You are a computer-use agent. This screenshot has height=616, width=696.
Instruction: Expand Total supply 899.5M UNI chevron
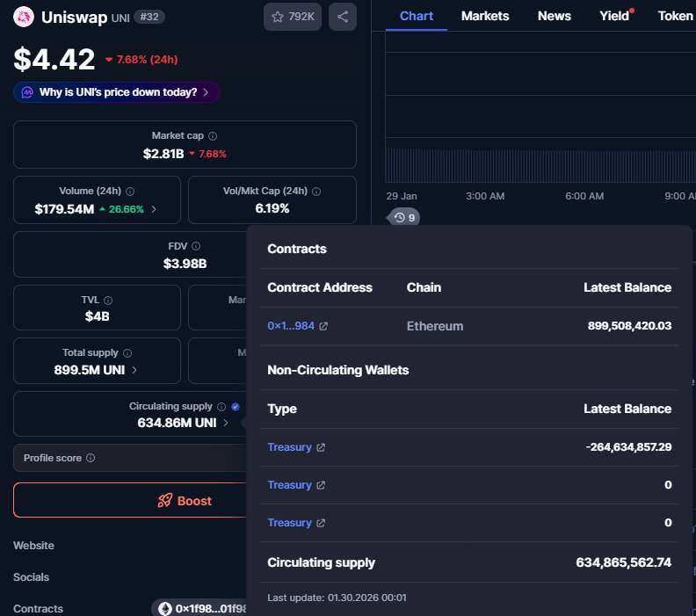tap(134, 370)
